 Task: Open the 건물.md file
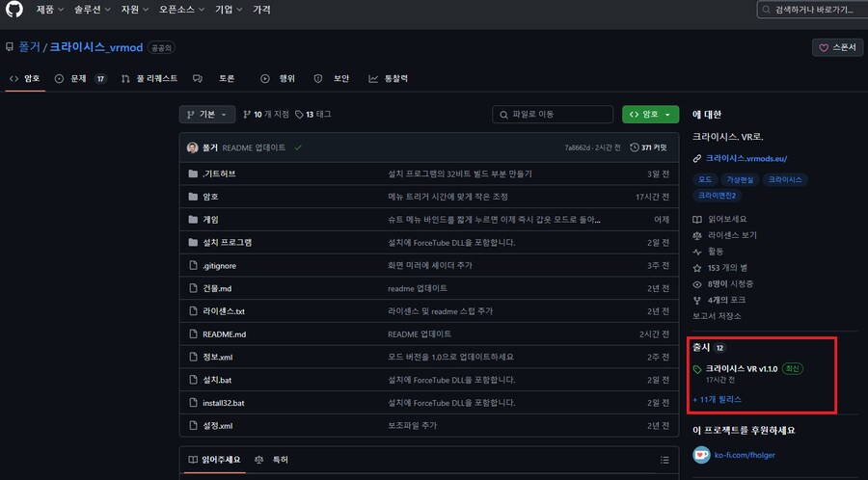click(x=217, y=288)
